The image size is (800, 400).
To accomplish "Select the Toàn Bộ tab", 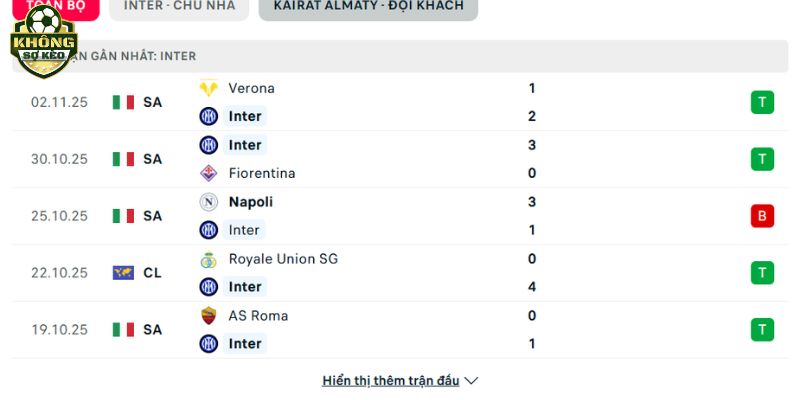I will coord(50,6).
